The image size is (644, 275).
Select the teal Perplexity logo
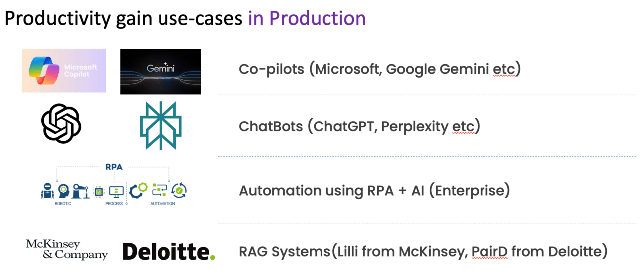(161, 126)
